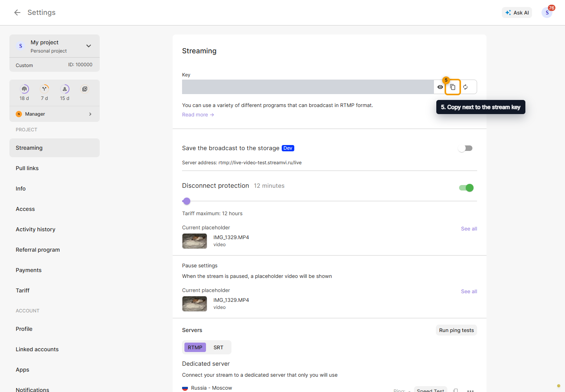
Task: Copy the stream key
Action: (453, 87)
